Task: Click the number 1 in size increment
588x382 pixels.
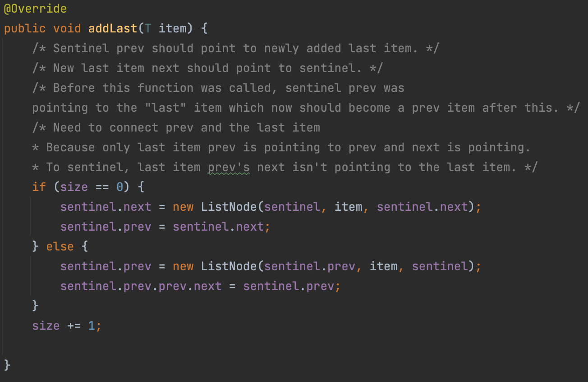Action: coord(92,326)
